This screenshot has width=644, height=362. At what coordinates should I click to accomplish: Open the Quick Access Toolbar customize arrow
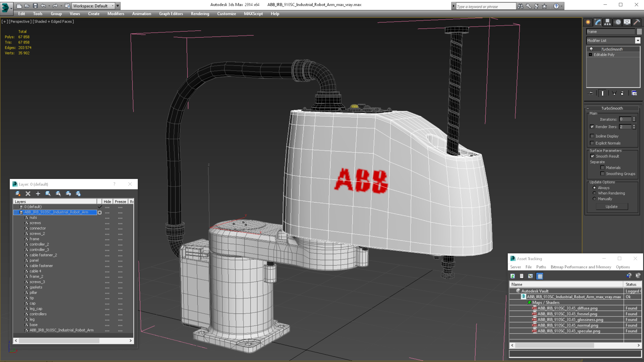point(117,6)
